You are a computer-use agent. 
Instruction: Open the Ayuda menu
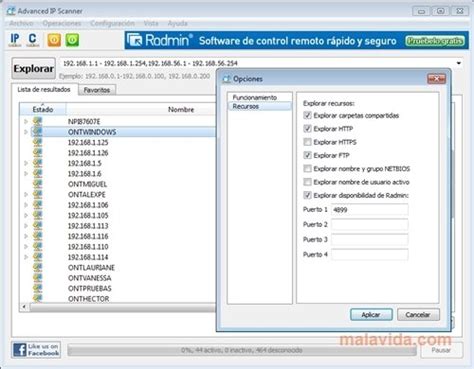[x=177, y=23]
